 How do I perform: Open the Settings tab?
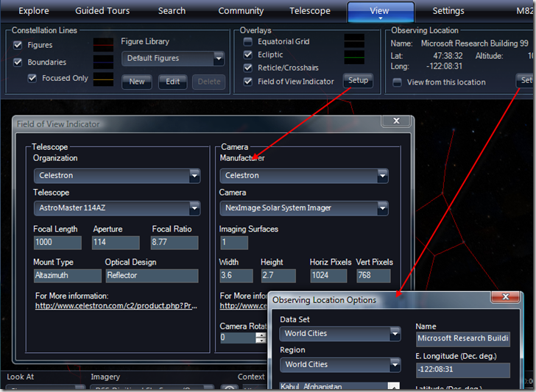(x=448, y=11)
